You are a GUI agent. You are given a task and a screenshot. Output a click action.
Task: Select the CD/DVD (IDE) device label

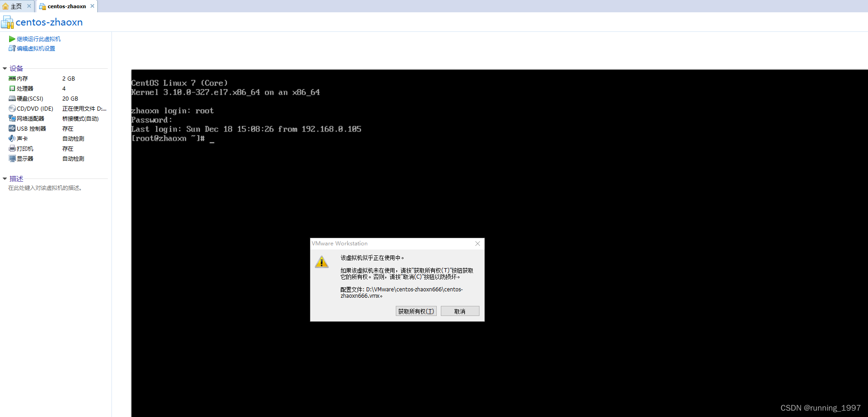35,109
